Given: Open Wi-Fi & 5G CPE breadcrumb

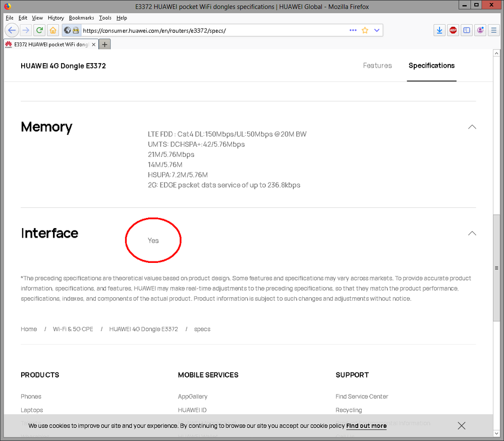Looking at the screenshot, I should tap(73, 329).
